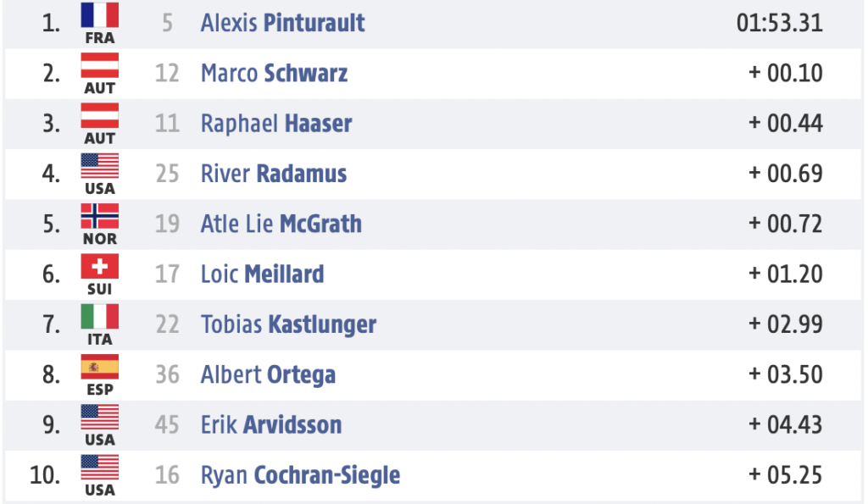Open Alexis Pinturault's athlete profile
This screenshot has height=504, width=868.
pyautogui.click(x=282, y=23)
